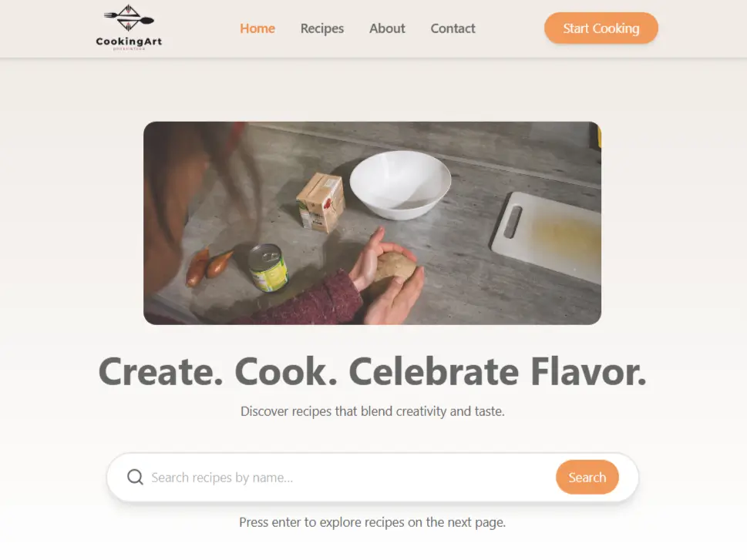The width and height of the screenshot is (747, 560).
Task: Select Contact in the navigation bar
Action: (x=453, y=29)
